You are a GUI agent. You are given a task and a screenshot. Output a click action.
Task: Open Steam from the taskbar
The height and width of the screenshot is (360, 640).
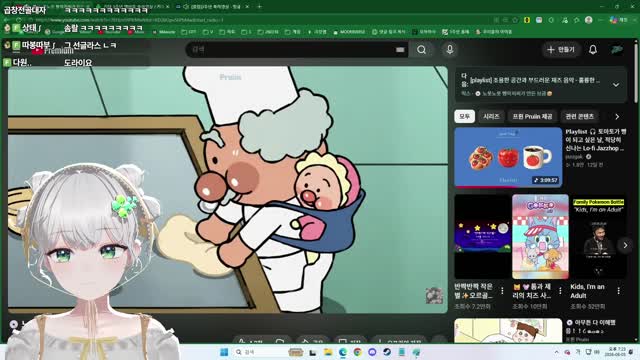[x=387, y=352]
